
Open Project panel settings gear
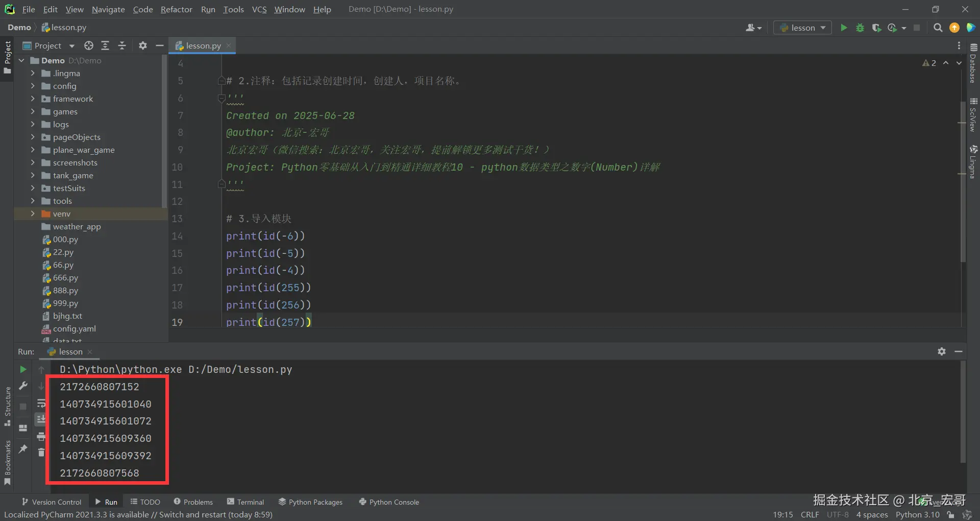143,45
